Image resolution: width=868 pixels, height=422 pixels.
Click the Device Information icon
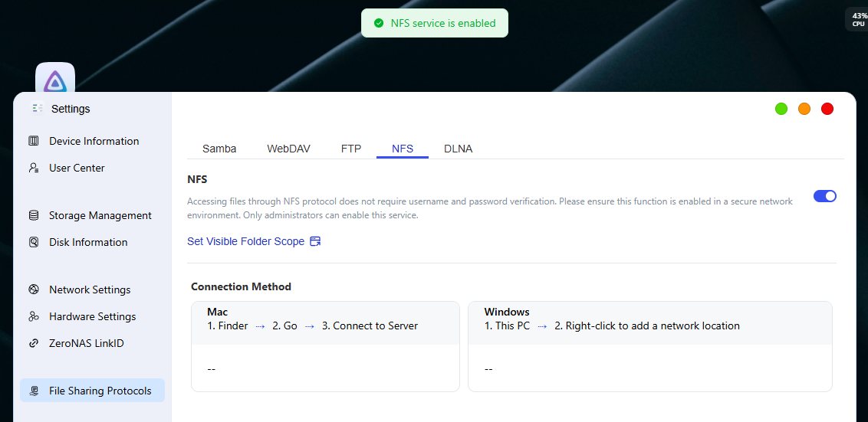[x=34, y=141]
